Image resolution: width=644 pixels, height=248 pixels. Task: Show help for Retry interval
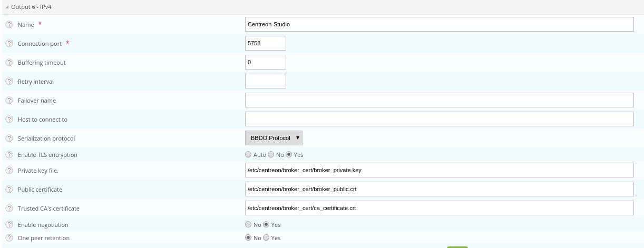9,82
